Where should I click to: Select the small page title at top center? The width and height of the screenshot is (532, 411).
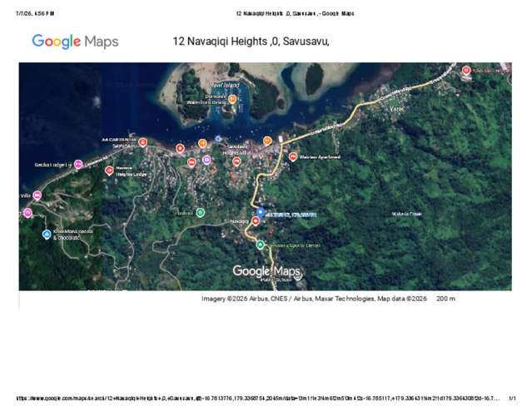295,13
